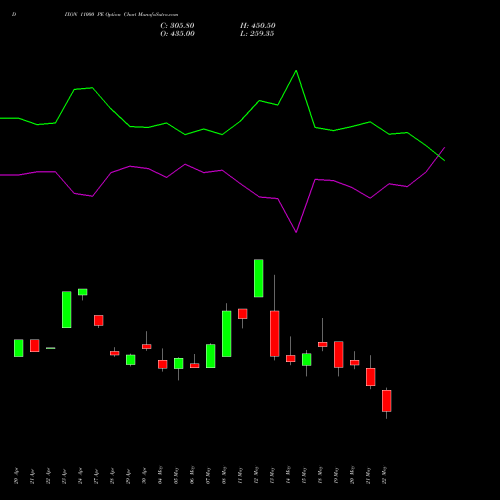Viewport: 500px width, 500px height.
Task: Click the PE Options Chart title text
Action: [x=121, y=15]
